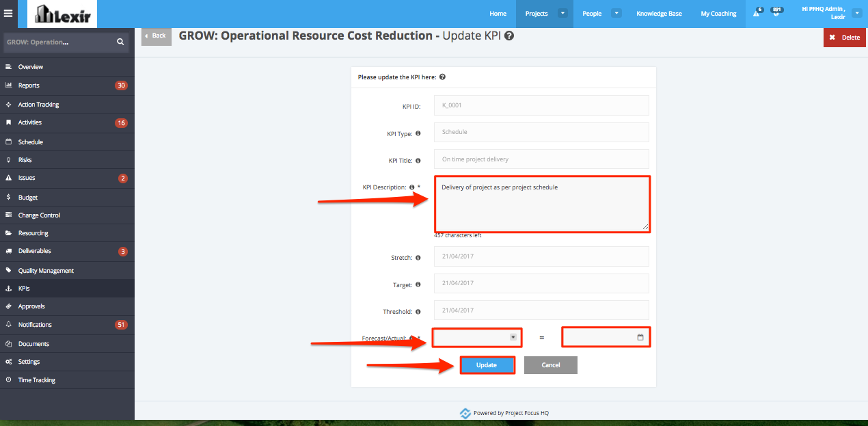Open Resourcing in the sidebar
Image resolution: width=868 pixels, height=426 pixels.
(x=67, y=233)
